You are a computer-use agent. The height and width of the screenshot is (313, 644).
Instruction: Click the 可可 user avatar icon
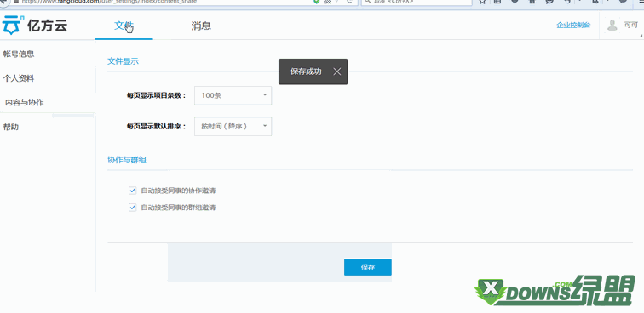[612, 25]
